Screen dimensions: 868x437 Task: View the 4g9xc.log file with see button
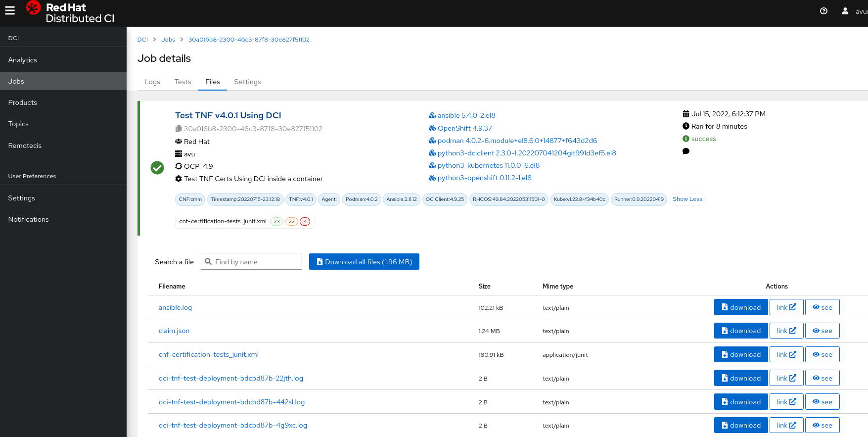click(x=822, y=425)
